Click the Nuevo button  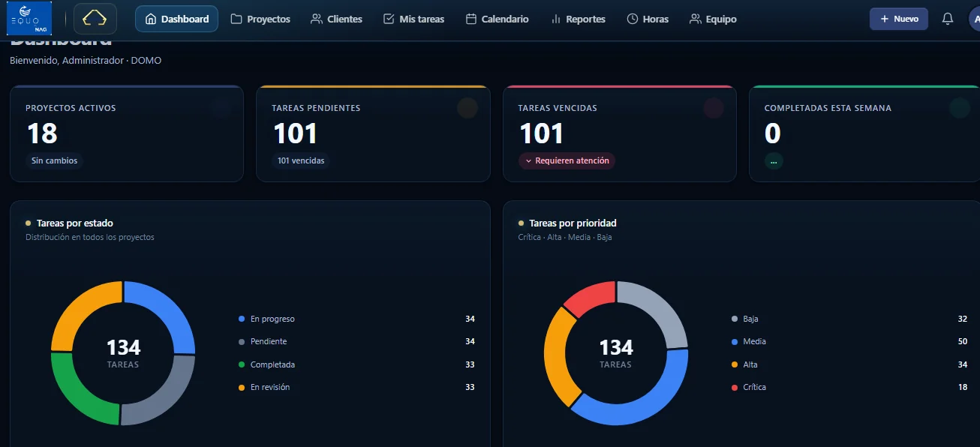tap(899, 19)
